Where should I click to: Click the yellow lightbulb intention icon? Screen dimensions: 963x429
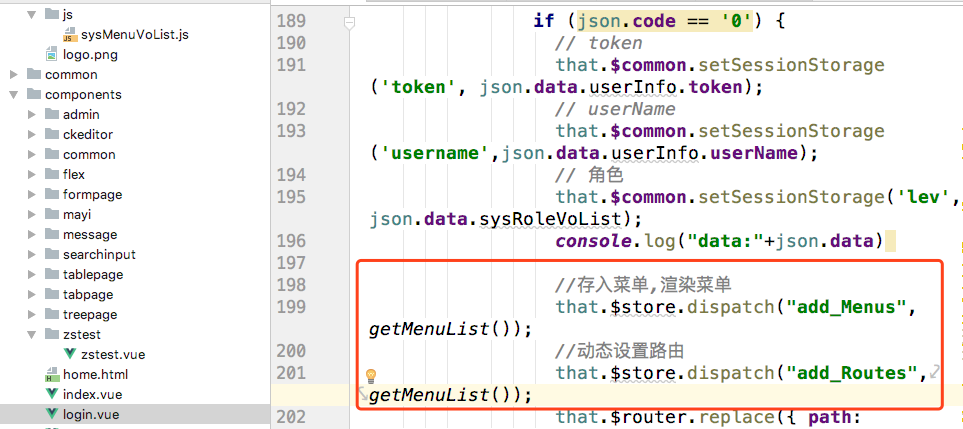(x=371, y=376)
